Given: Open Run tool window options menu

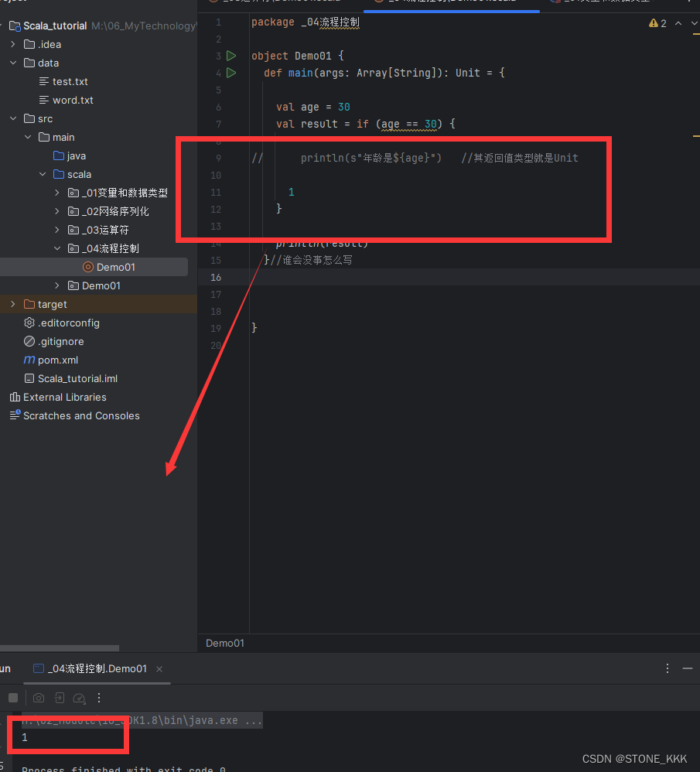Looking at the screenshot, I should point(668,668).
